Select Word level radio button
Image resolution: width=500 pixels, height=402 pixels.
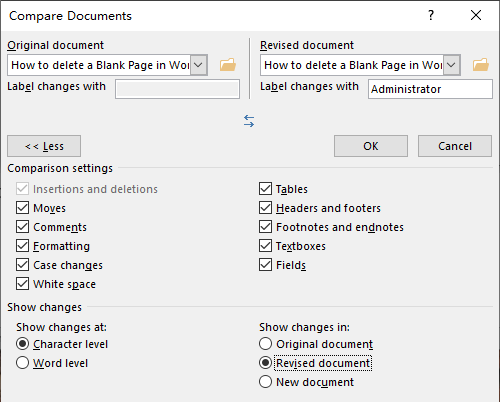coord(22,363)
